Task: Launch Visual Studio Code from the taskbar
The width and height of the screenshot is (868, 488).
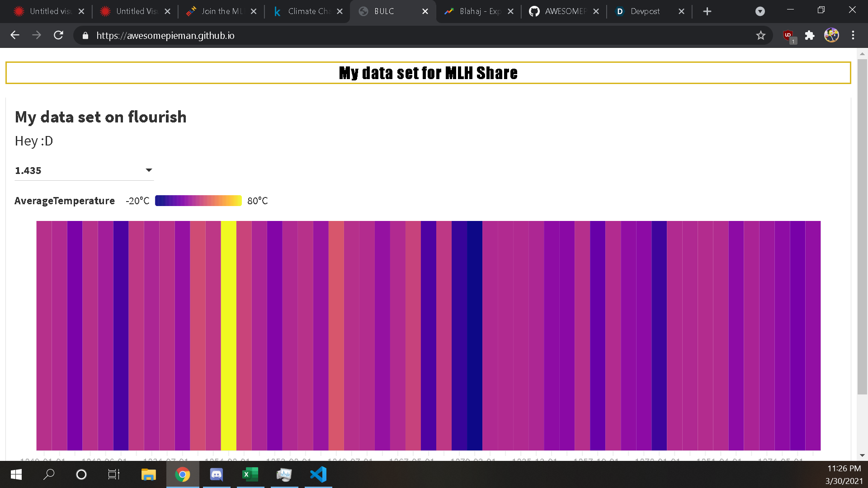Action: click(318, 474)
